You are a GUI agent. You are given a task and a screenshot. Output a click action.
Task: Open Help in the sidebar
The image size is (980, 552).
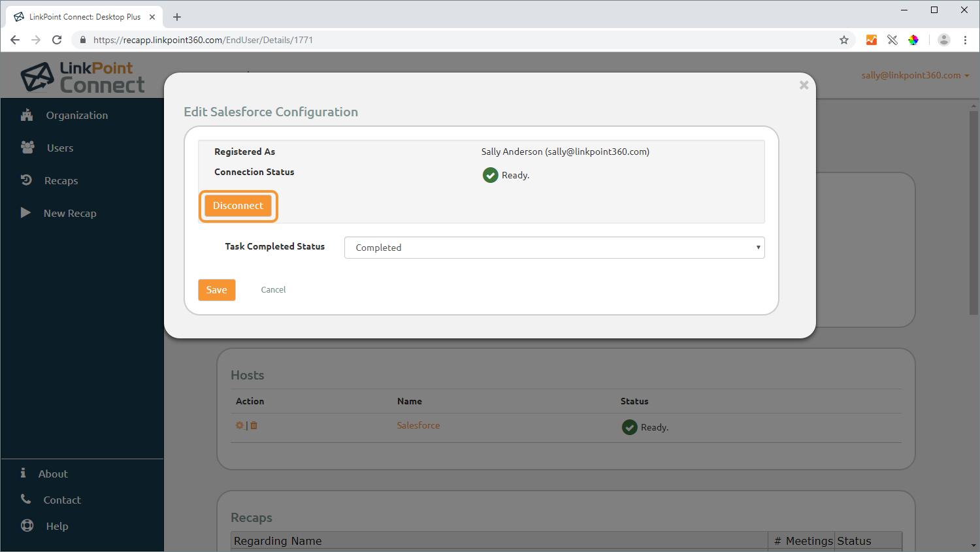click(x=57, y=526)
